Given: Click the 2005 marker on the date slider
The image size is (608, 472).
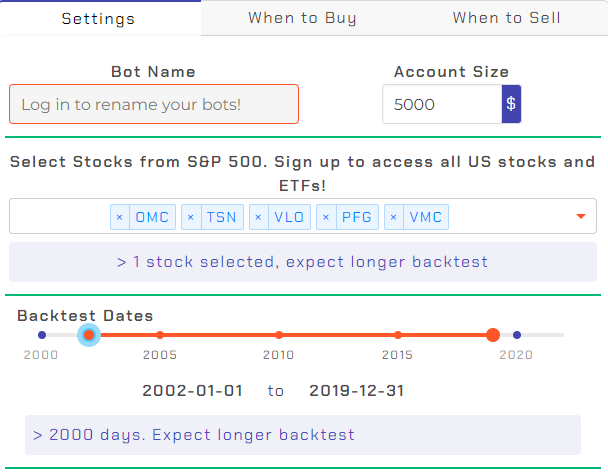Looking at the screenshot, I should pyautogui.click(x=160, y=335).
